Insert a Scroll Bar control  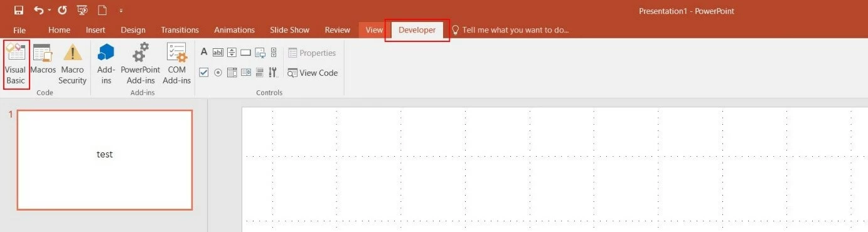(274, 53)
